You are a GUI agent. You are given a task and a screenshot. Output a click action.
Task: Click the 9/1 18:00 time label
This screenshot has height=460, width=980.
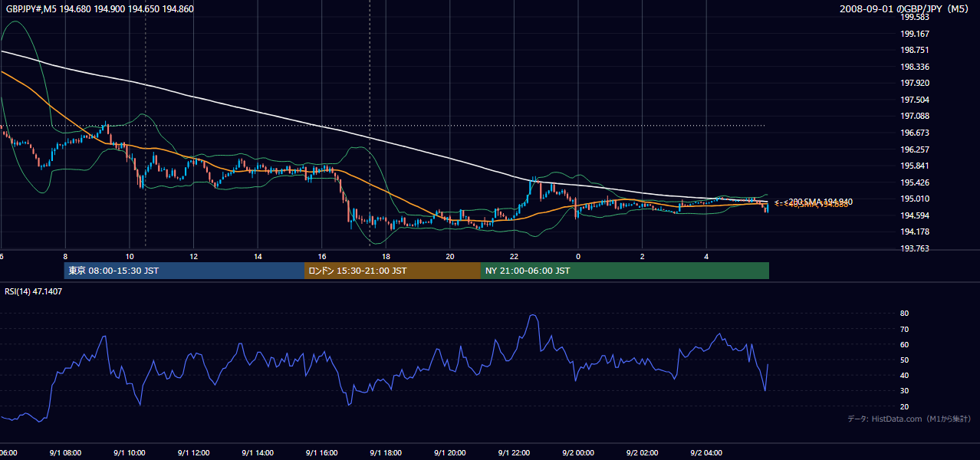pos(386,453)
